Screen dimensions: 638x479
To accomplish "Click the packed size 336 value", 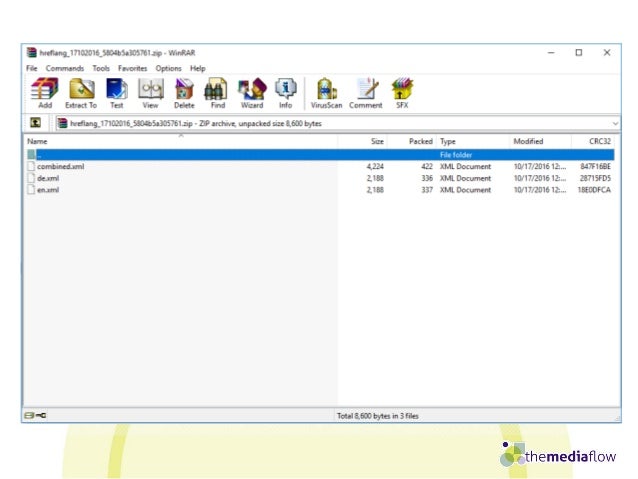I will [427, 178].
